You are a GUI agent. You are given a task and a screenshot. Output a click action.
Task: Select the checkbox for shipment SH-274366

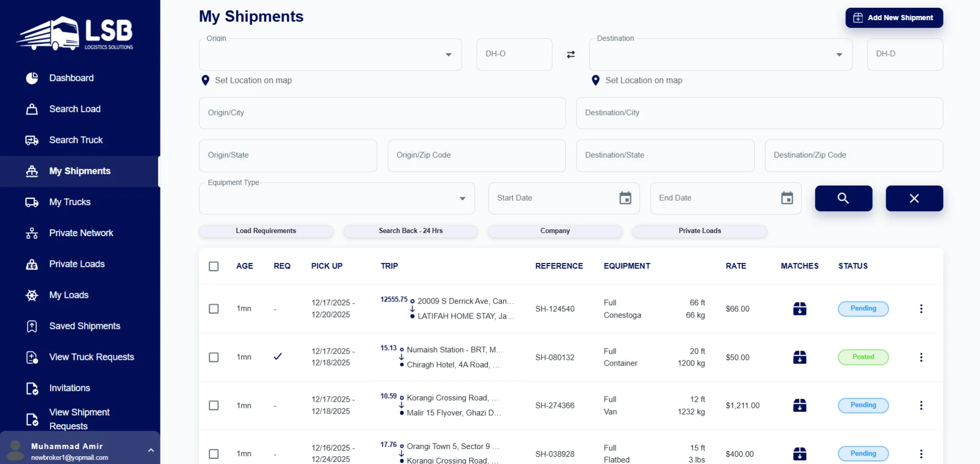point(214,406)
